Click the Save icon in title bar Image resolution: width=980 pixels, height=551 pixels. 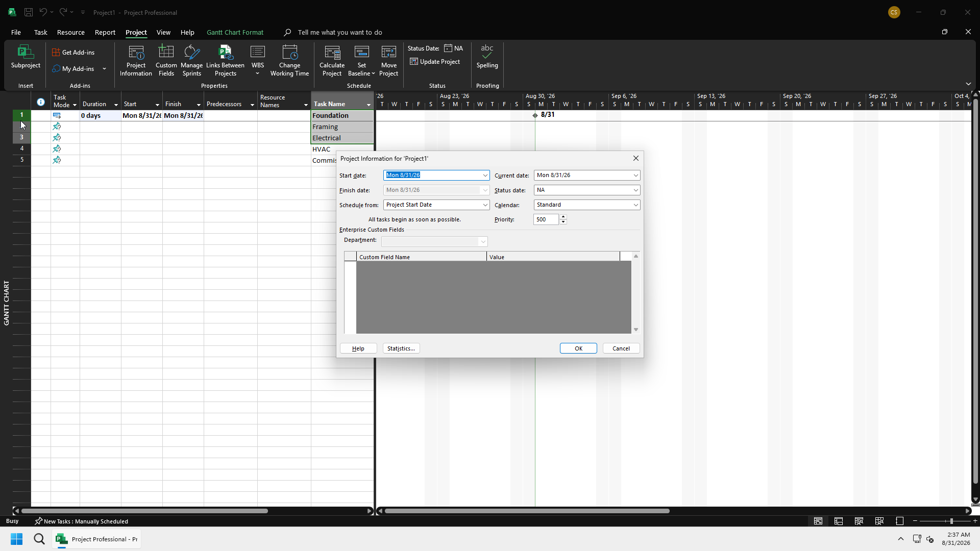coord(29,12)
